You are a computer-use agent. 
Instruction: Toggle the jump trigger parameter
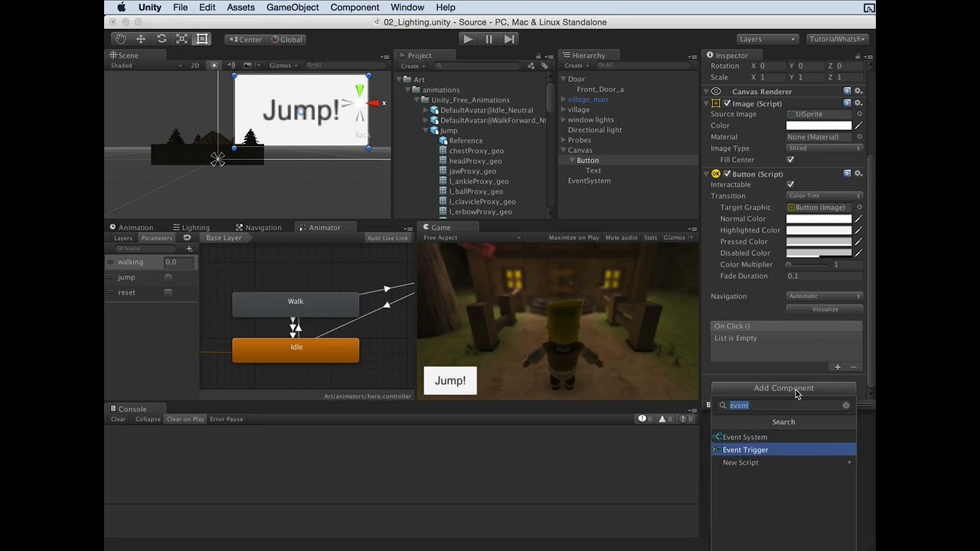(x=168, y=277)
